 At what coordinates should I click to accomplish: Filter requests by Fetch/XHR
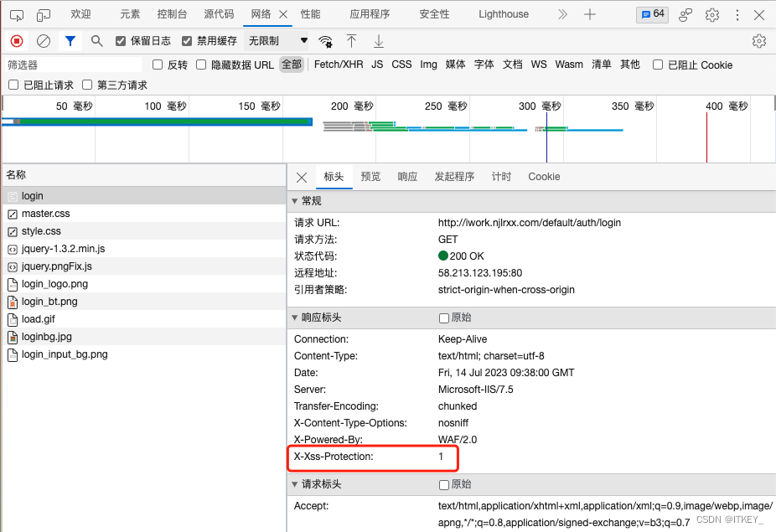tap(338, 65)
